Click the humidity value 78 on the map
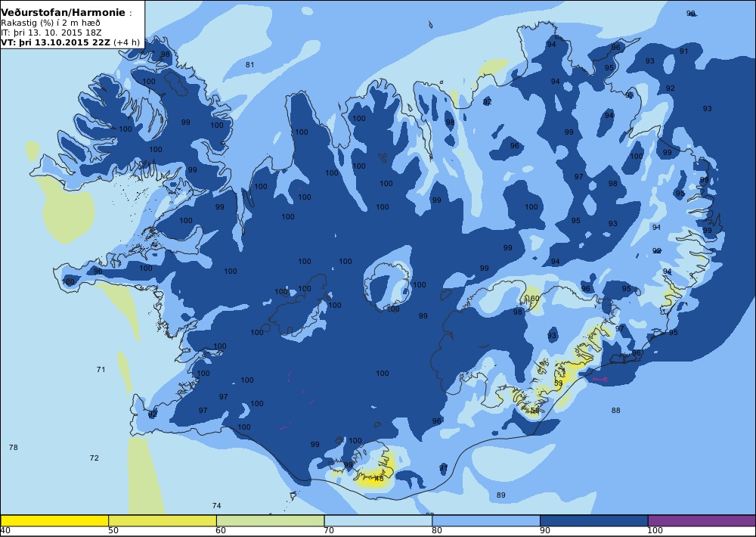Image resolution: width=756 pixels, height=537 pixels. click(x=14, y=447)
